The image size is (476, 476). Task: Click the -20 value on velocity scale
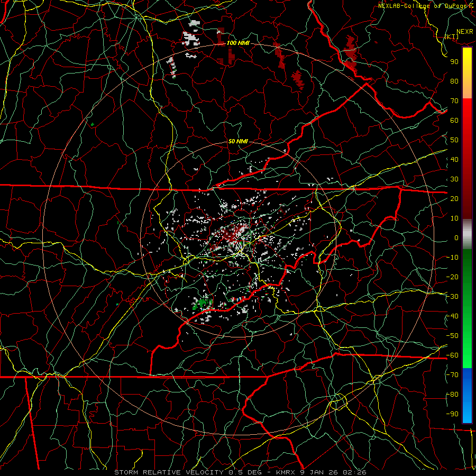pos(452,277)
